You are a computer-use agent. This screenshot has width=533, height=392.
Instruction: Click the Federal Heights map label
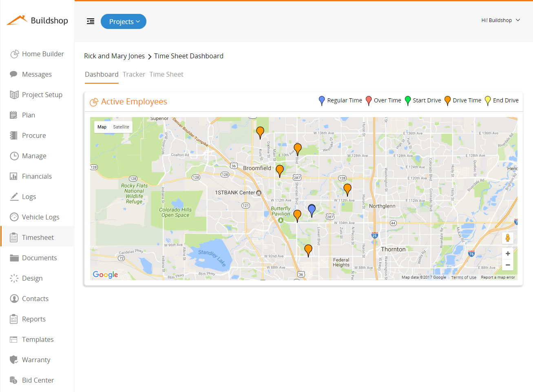coord(341,262)
